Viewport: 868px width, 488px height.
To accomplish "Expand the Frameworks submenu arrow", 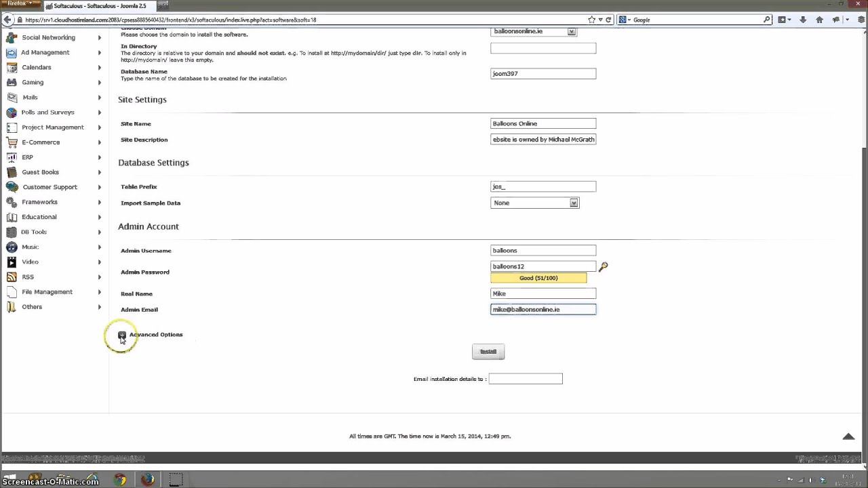I will pyautogui.click(x=100, y=202).
